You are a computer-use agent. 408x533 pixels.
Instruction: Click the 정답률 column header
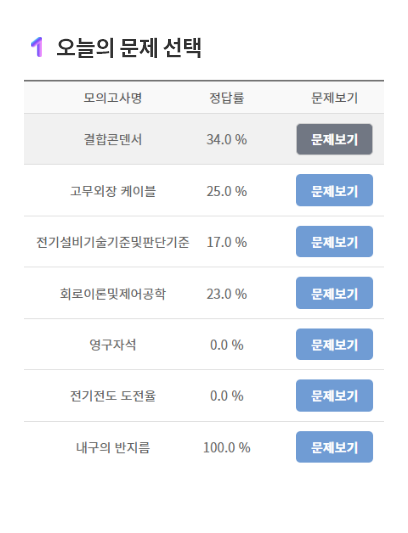coord(226,98)
